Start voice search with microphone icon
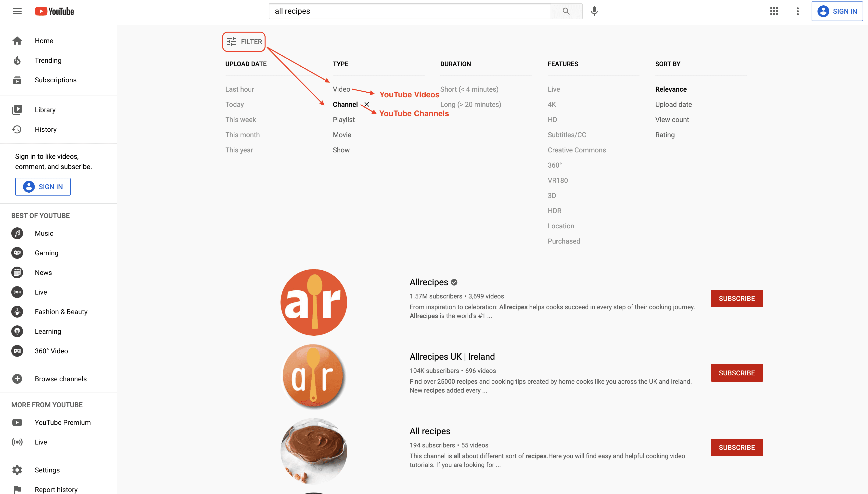This screenshot has width=868, height=494. 594,11
